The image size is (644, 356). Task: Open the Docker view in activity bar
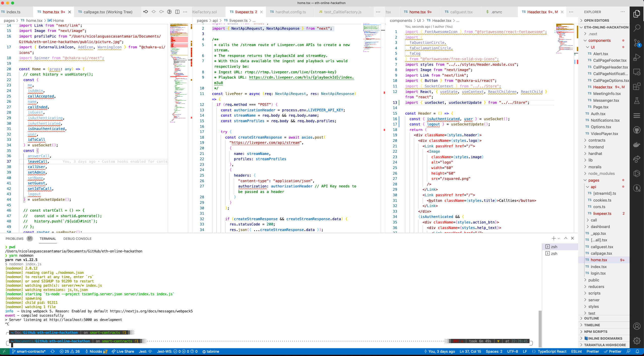pyautogui.click(x=637, y=145)
